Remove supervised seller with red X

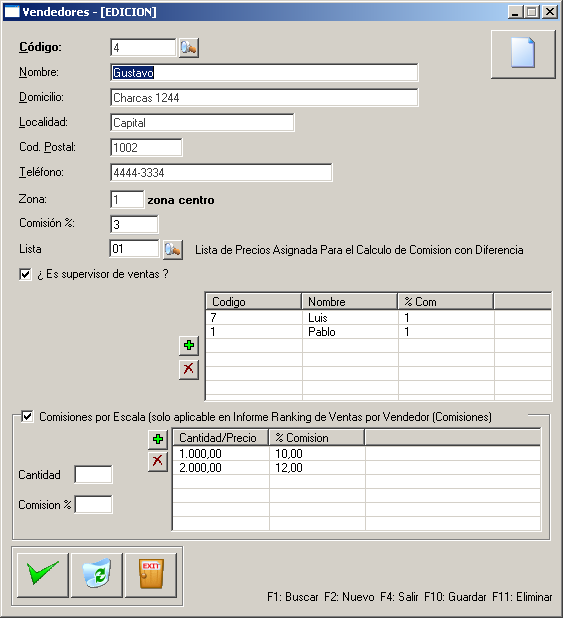[189, 369]
